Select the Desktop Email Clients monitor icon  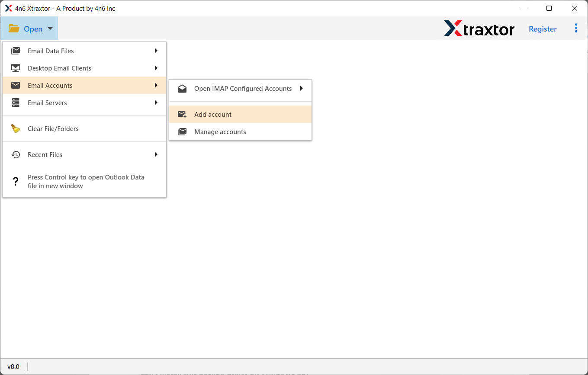[x=16, y=68]
